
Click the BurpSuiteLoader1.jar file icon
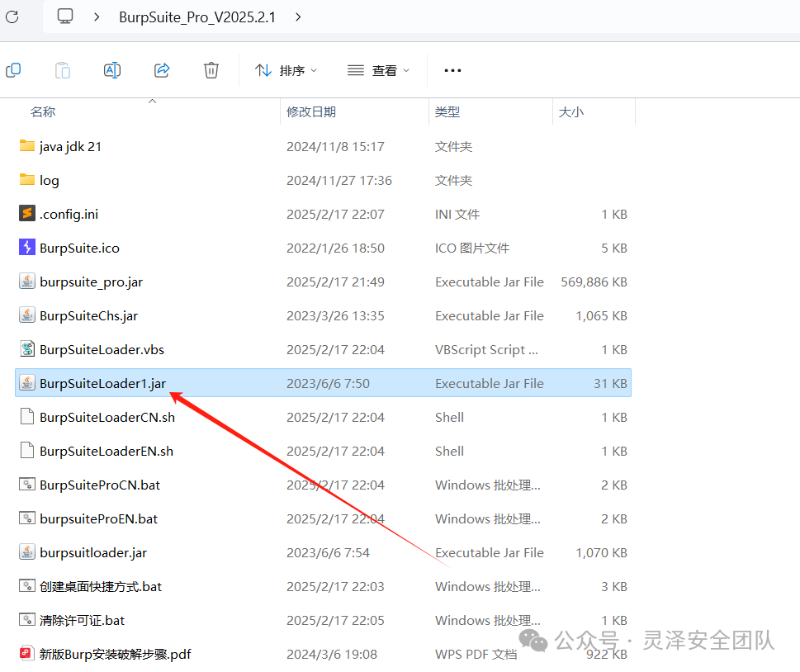[27, 383]
